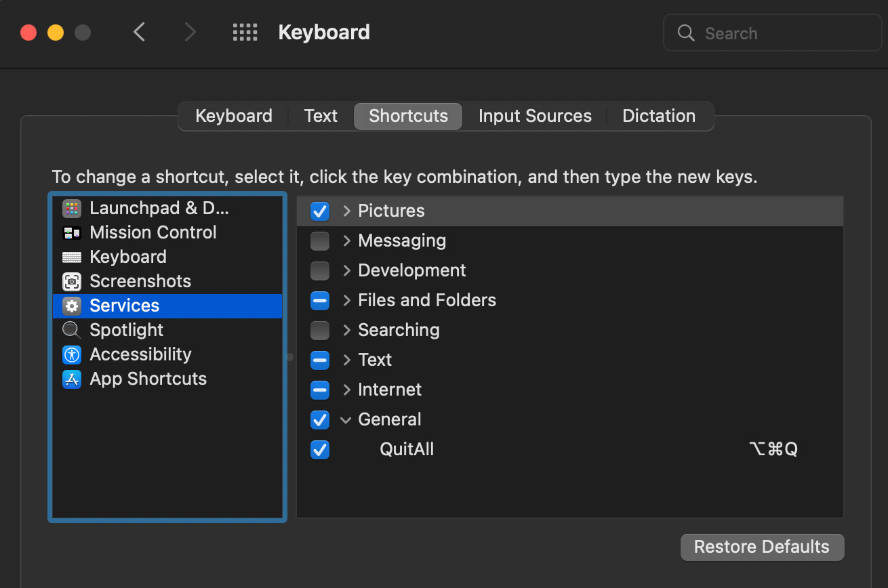Select the Accessibility icon
The height and width of the screenshot is (588, 888).
[72, 354]
